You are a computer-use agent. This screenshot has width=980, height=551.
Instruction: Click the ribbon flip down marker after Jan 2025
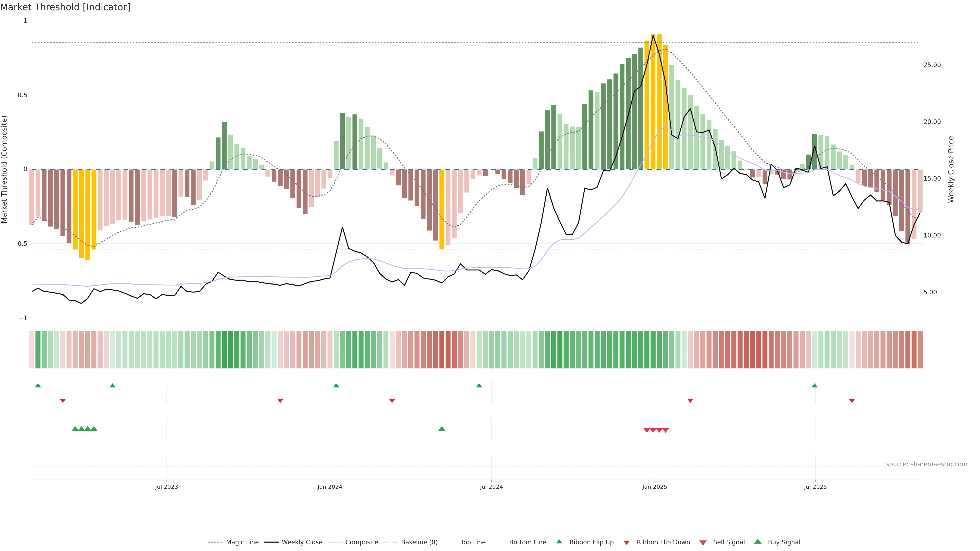coord(690,401)
